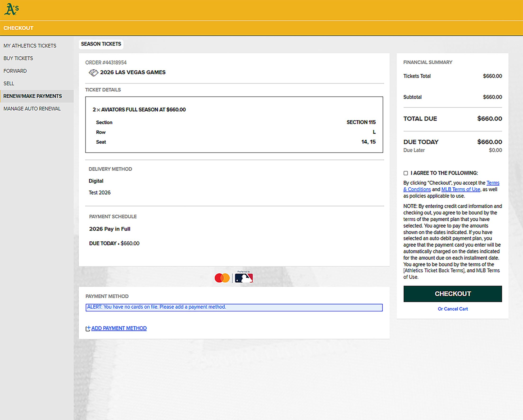Open the MLB Terms of Use link
The image size is (523, 420).
coord(460,189)
